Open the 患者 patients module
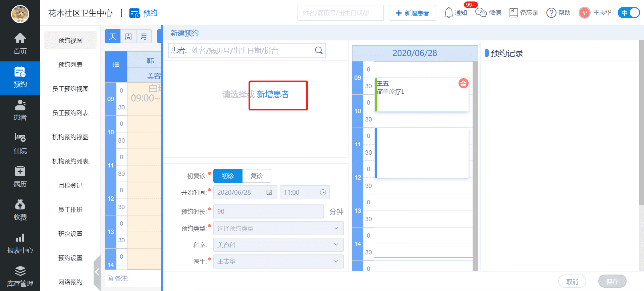This screenshot has height=291, width=644. 20,110
